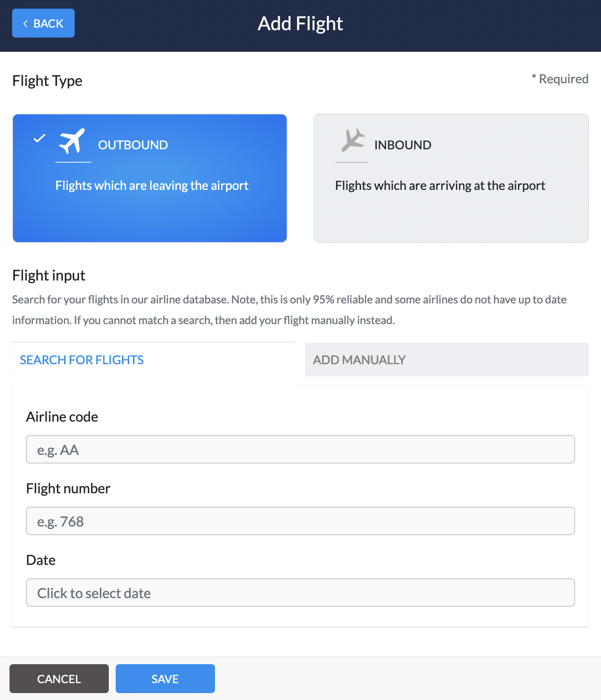Focus the Airline code input field
This screenshot has height=700, width=601.
point(300,449)
